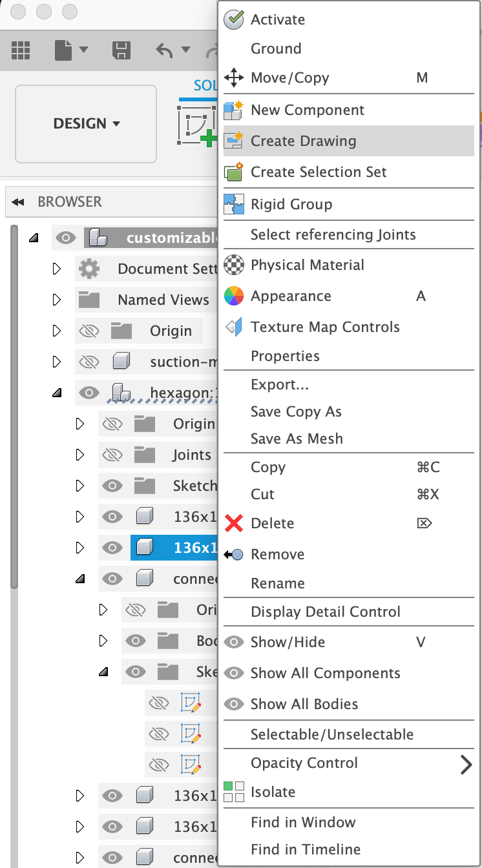Toggle visibility of the Document root component
482x868 pixels.
point(66,238)
